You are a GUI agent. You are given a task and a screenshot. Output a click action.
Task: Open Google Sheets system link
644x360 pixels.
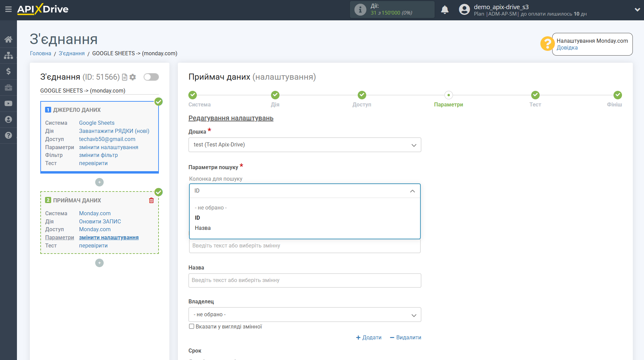pos(97,123)
